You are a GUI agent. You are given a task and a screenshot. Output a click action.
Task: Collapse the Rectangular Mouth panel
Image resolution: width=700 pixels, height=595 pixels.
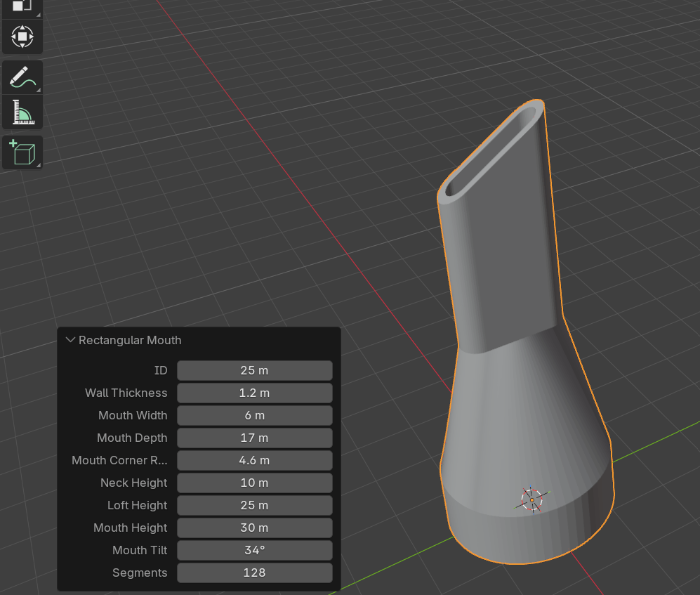70,340
